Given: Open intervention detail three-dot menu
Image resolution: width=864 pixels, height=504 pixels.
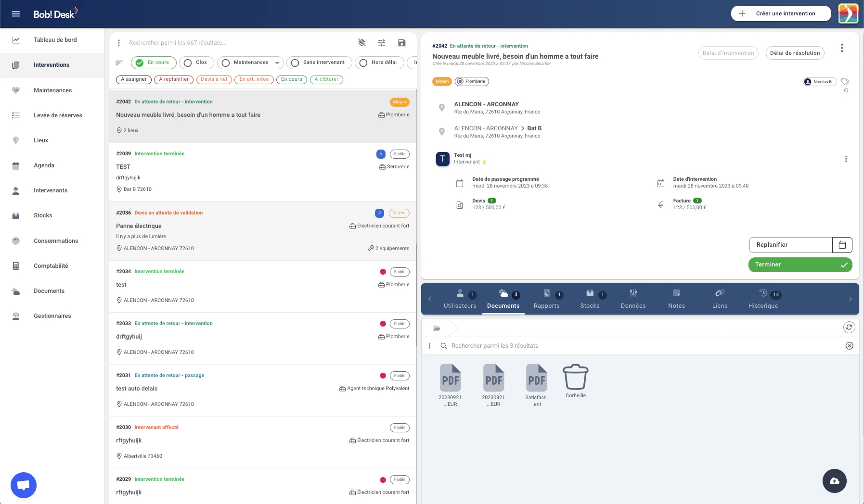Looking at the screenshot, I should coord(842,48).
